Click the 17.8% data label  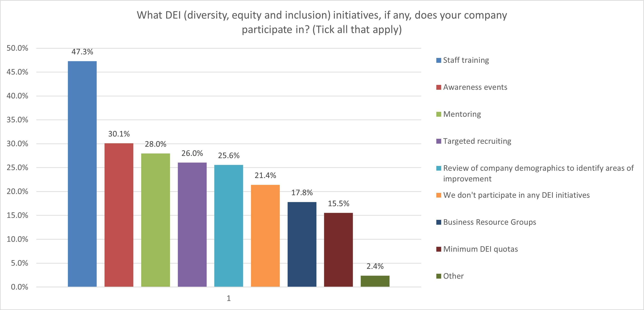302,193
